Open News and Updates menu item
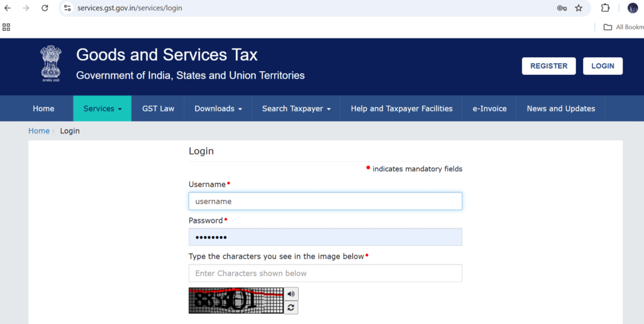This screenshot has width=644, height=324. point(560,108)
